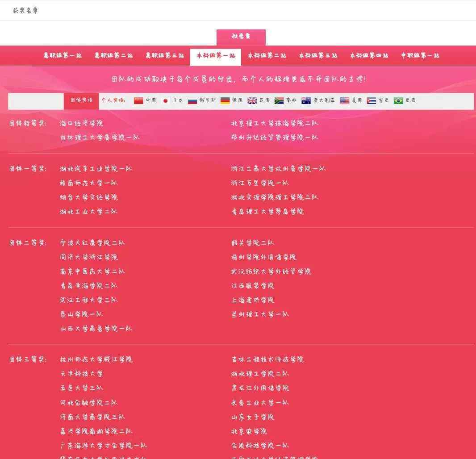Open the South Africa flag icon

point(279,100)
